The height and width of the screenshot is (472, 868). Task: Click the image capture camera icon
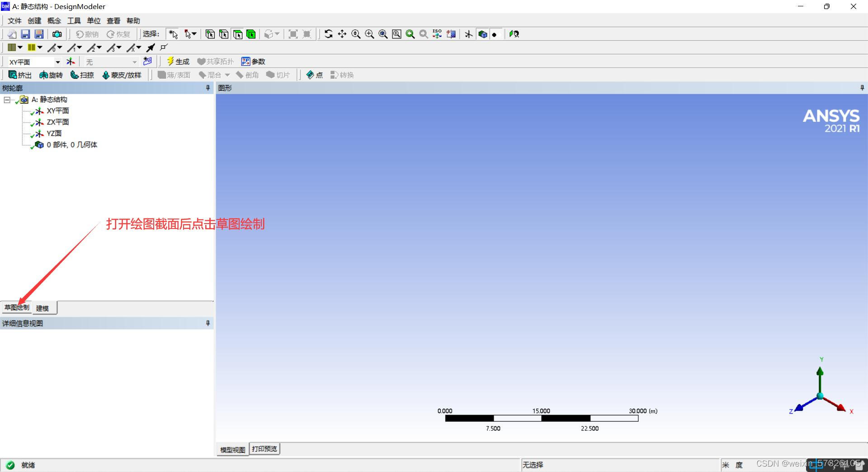[57, 34]
